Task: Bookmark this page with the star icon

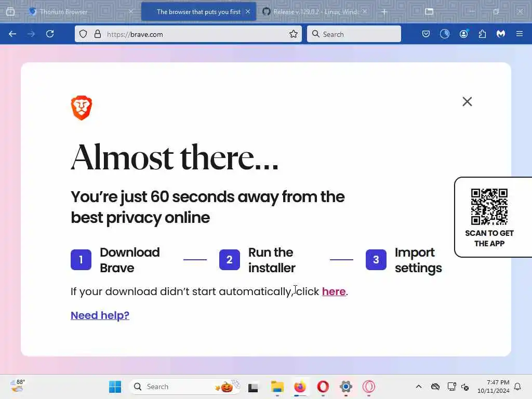Action: point(294,34)
